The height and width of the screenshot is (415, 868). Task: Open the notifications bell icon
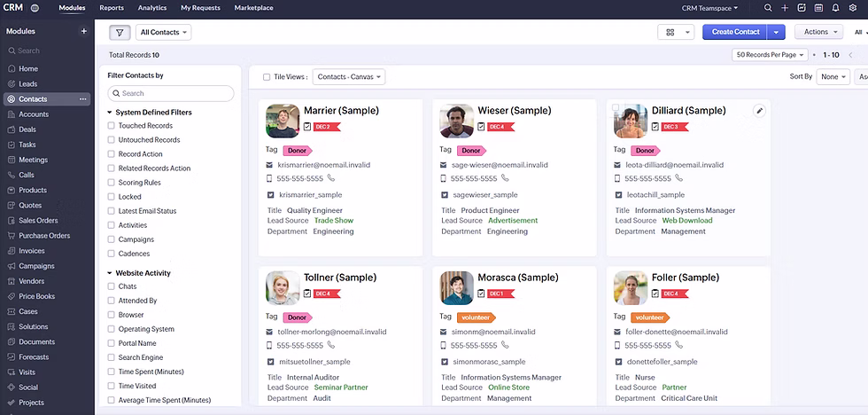coord(835,8)
